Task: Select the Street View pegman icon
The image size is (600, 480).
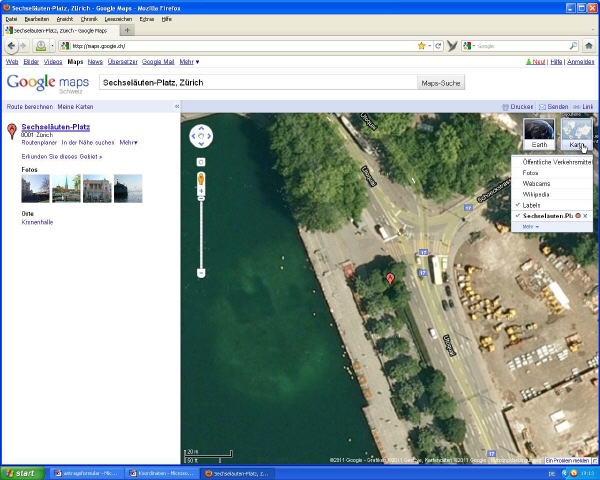Action: click(201, 178)
